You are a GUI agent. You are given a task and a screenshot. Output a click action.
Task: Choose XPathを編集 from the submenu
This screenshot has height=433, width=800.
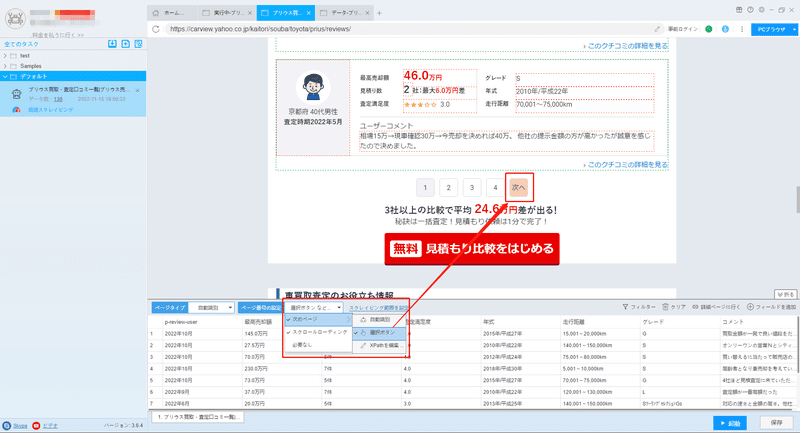point(380,345)
